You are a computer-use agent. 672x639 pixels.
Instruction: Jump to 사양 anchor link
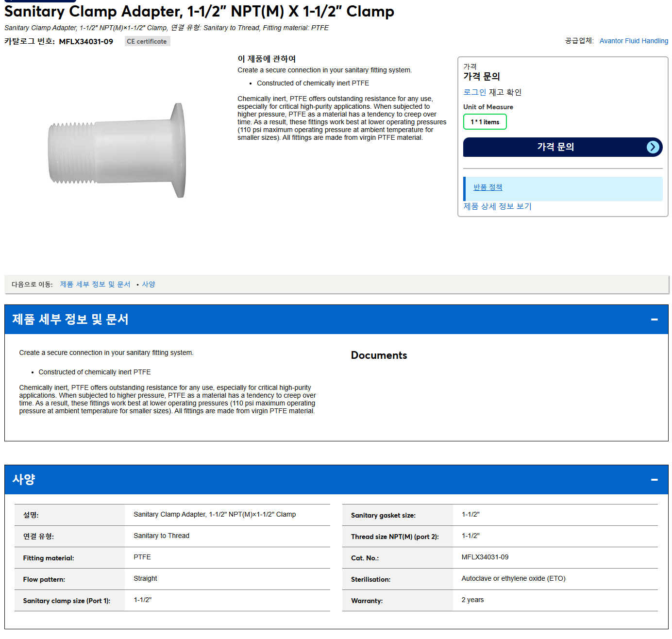149,285
